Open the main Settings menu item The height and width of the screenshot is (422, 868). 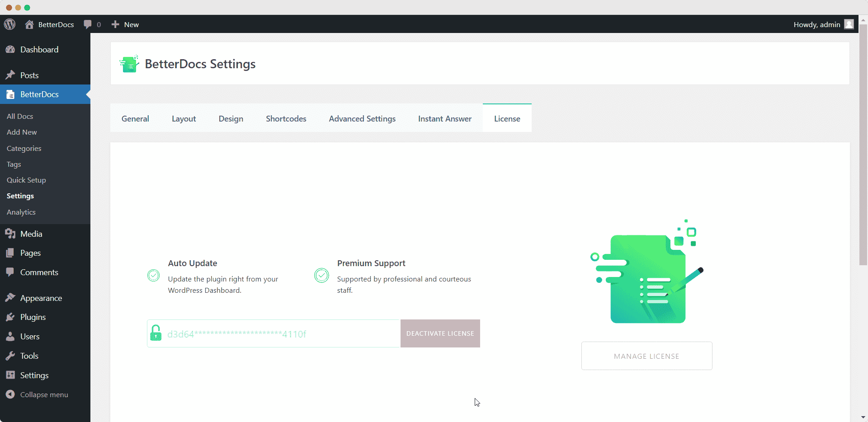45,375
